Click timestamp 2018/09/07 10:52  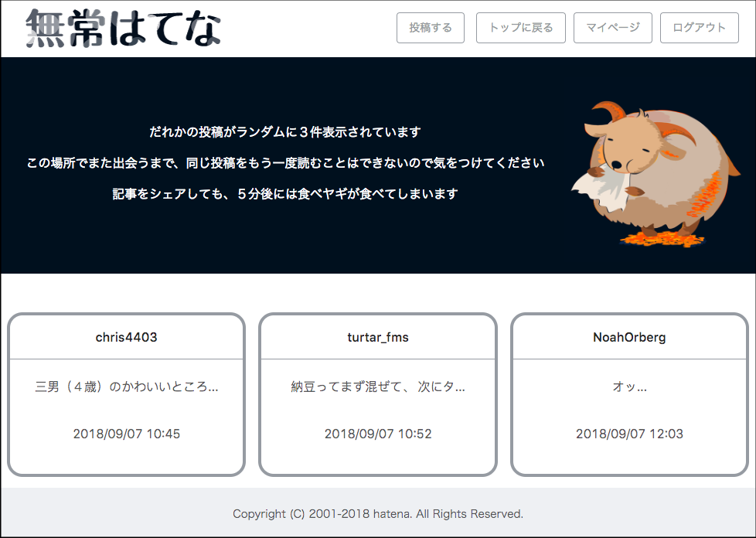378,434
